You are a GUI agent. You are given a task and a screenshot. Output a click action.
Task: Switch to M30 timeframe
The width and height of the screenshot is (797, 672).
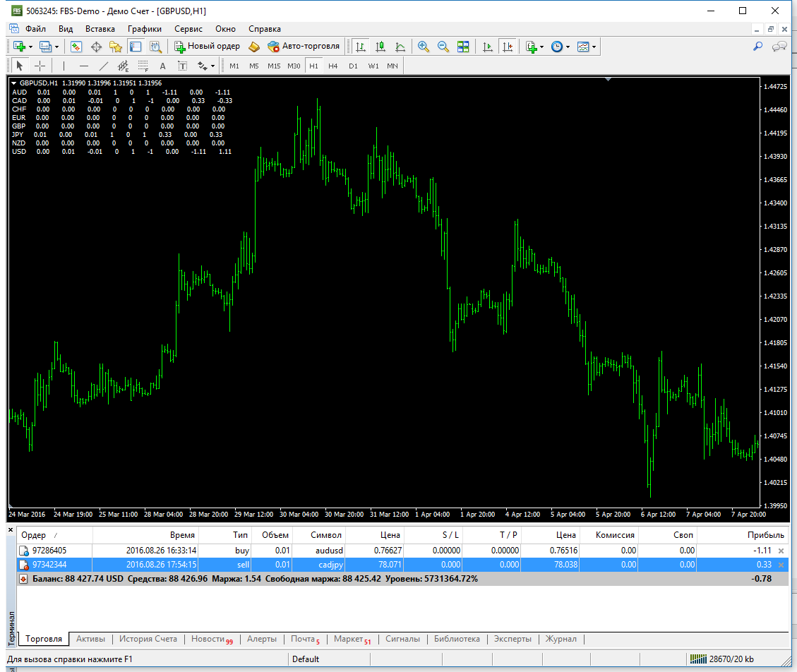point(294,66)
